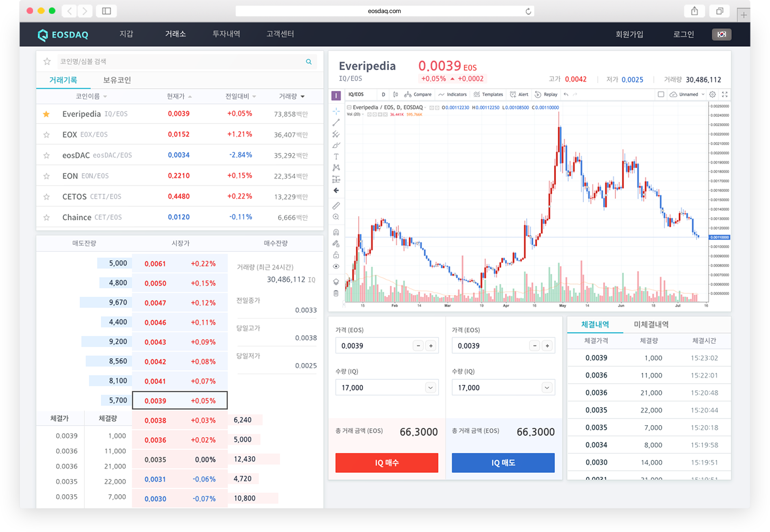Click the favorites star beside search box
The width and height of the screenshot is (770, 532).
pos(47,62)
